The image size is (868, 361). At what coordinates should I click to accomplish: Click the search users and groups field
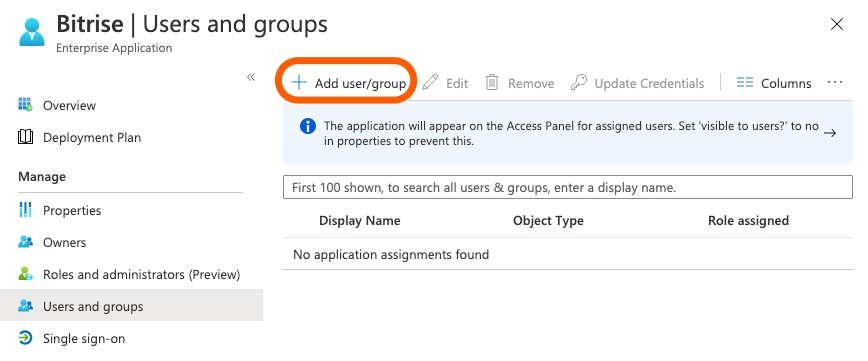pyautogui.click(x=567, y=188)
